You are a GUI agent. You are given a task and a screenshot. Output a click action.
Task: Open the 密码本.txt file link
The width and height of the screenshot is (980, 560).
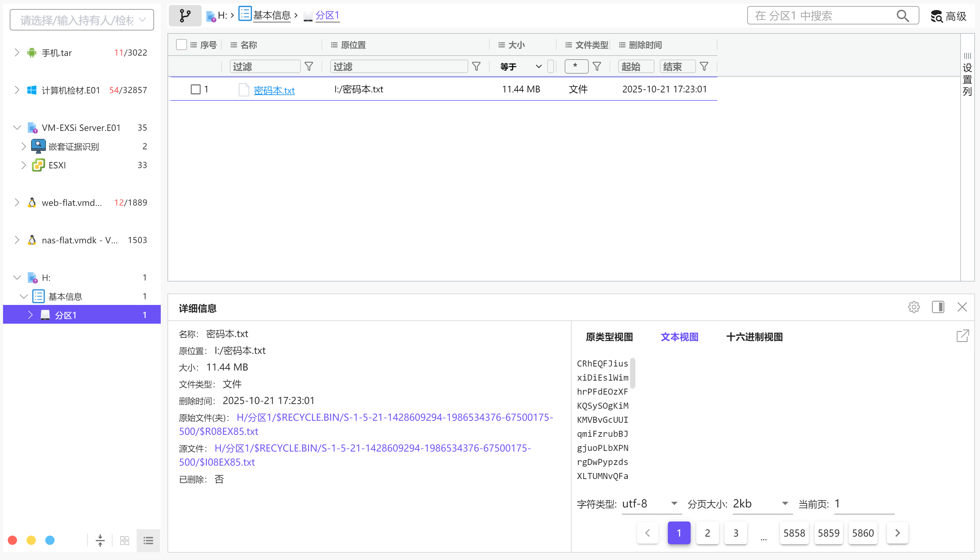pos(274,90)
